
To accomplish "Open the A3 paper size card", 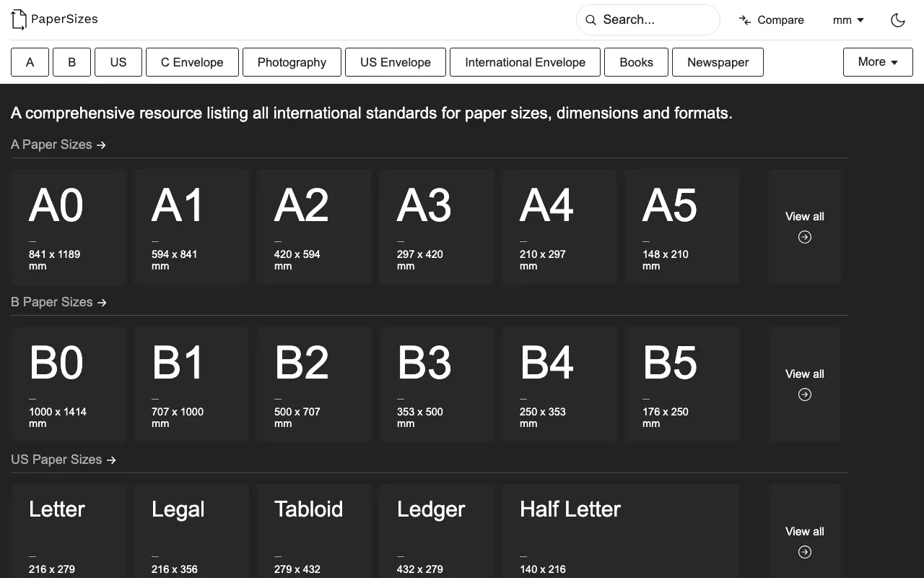I will 437,227.
